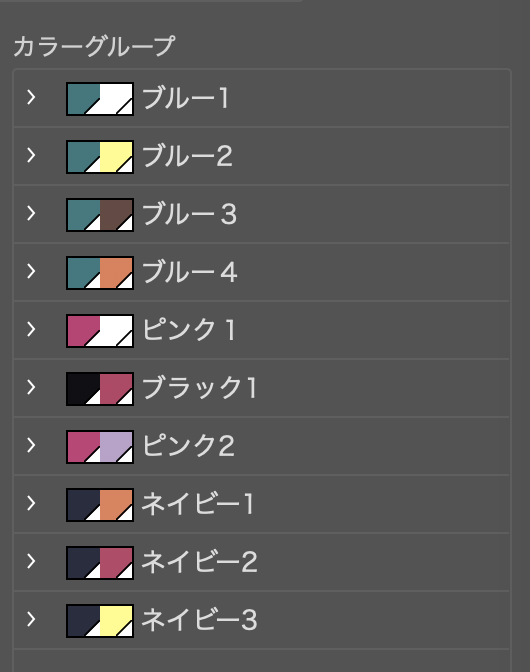Click the ピンク2 group name
530x672 pixels.
[x=188, y=446]
